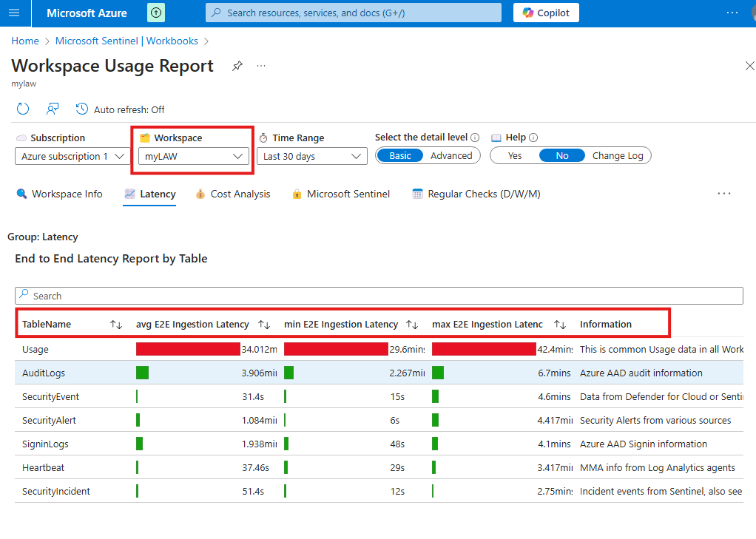The height and width of the screenshot is (539, 756).
Task: Click the 6s min latency for SecurityAlert
Action: 395,421
